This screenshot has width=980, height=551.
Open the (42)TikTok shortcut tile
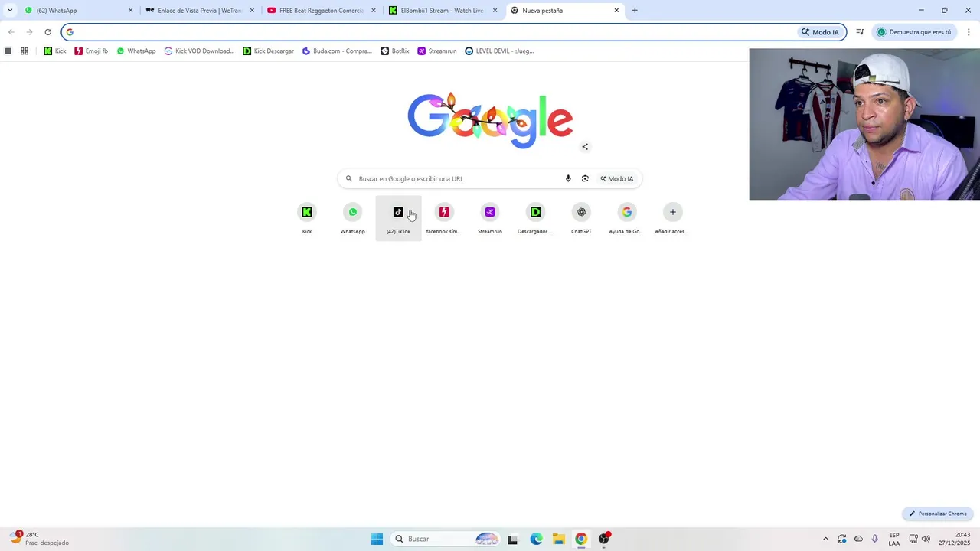[x=398, y=218]
